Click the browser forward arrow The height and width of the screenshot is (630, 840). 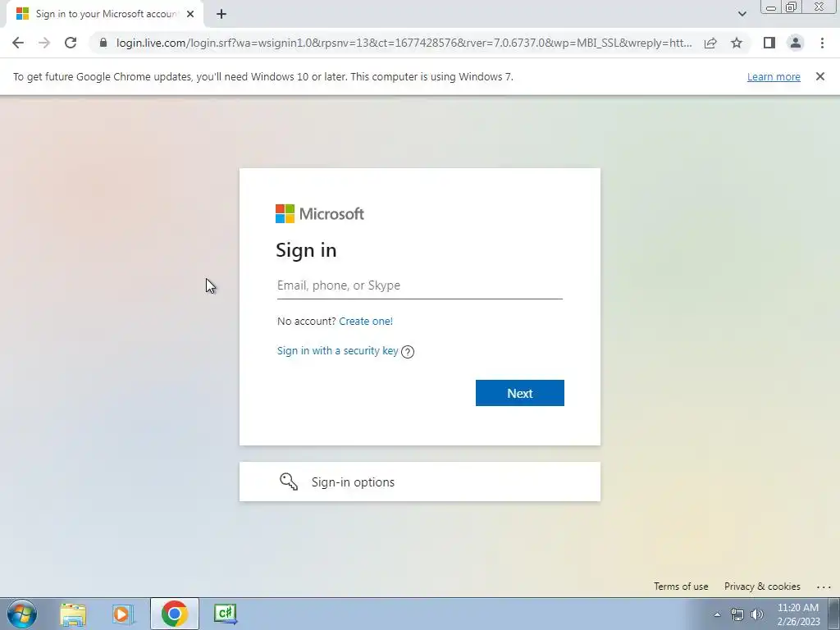(44, 43)
